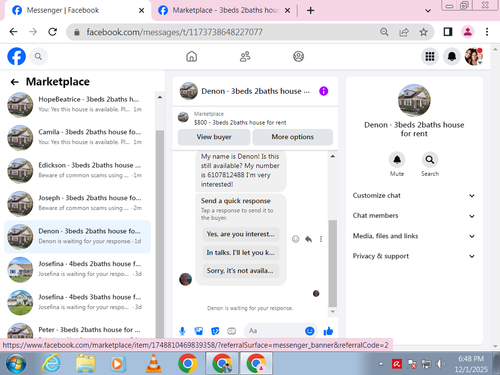Viewport: 500px width, 375px height.
Task: Open more options dots beside message
Action: pos(321,239)
